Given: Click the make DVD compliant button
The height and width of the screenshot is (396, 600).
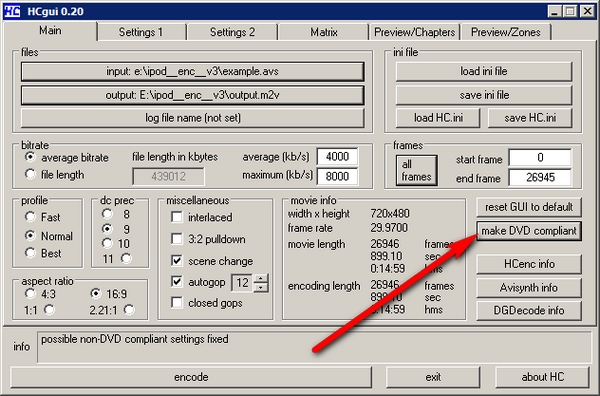Looking at the screenshot, I should [529, 231].
